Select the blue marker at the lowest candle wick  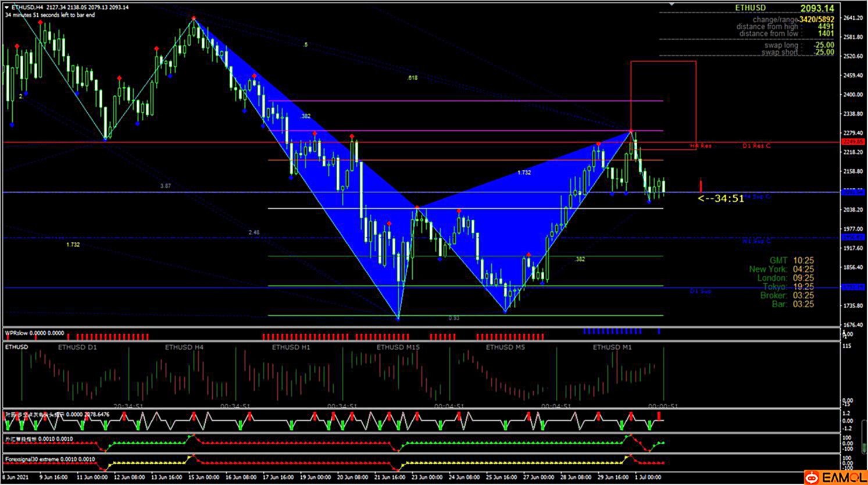(398, 318)
